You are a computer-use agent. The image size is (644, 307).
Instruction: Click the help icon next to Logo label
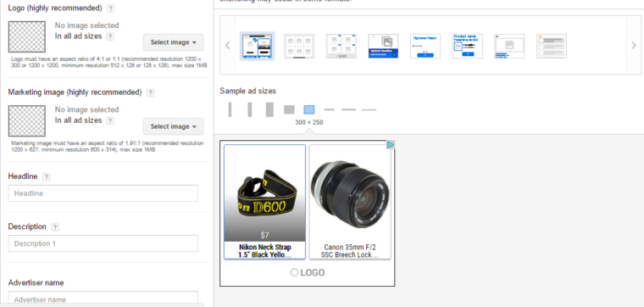click(x=110, y=8)
